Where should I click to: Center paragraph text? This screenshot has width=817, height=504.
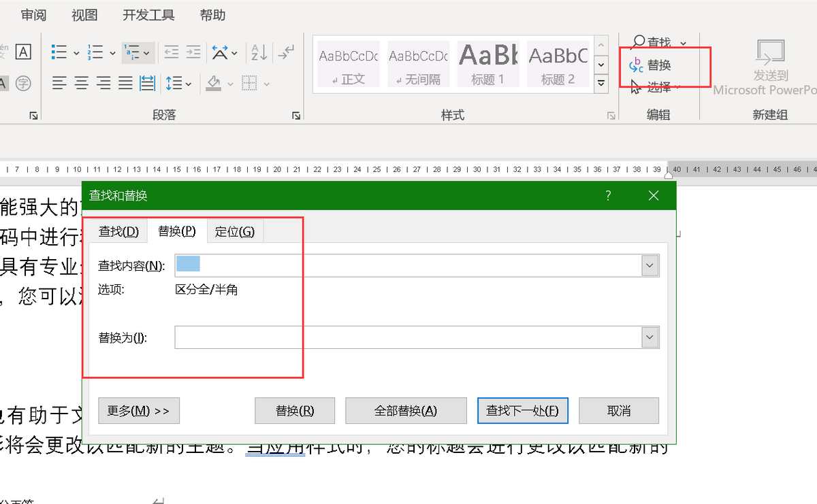pos(82,83)
